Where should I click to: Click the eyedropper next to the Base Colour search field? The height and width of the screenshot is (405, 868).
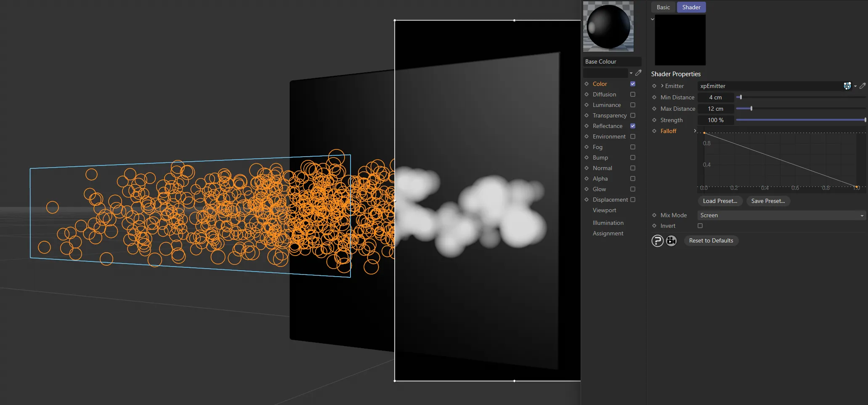[639, 72]
